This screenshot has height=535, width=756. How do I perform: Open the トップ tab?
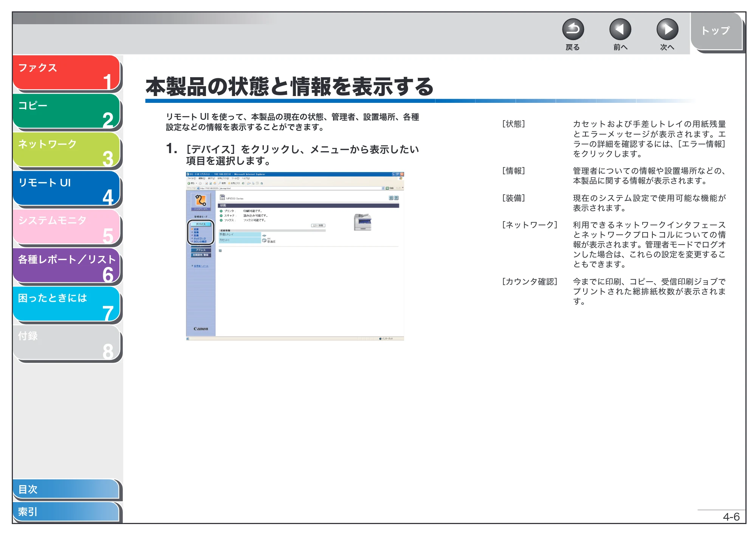pos(716,31)
